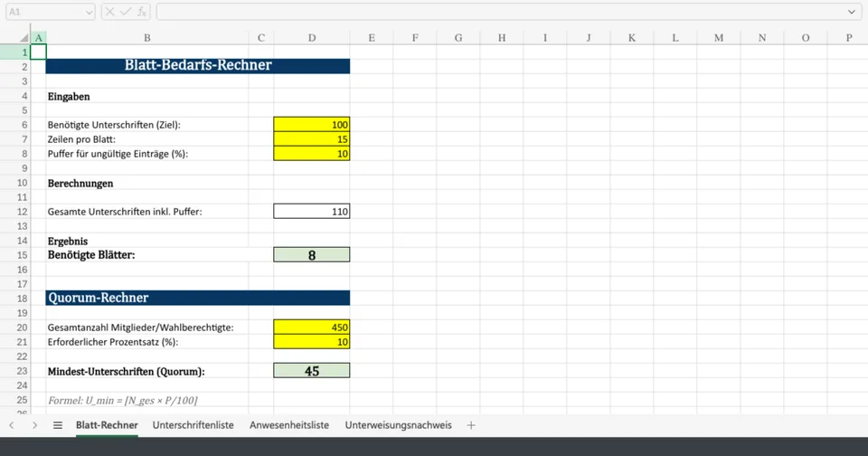Select all cells corner triangle
868x456 pixels.
pos(24,38)
